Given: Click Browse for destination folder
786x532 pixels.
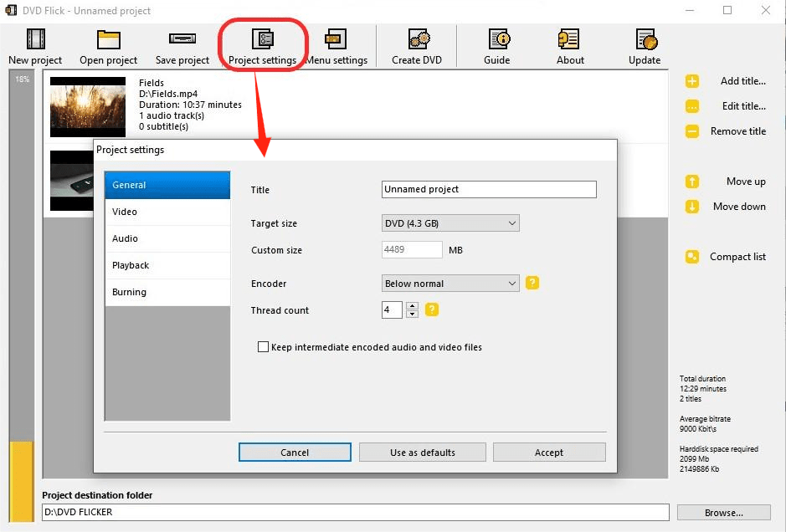Looking at the screenshot, I should (x=723, y=513).
